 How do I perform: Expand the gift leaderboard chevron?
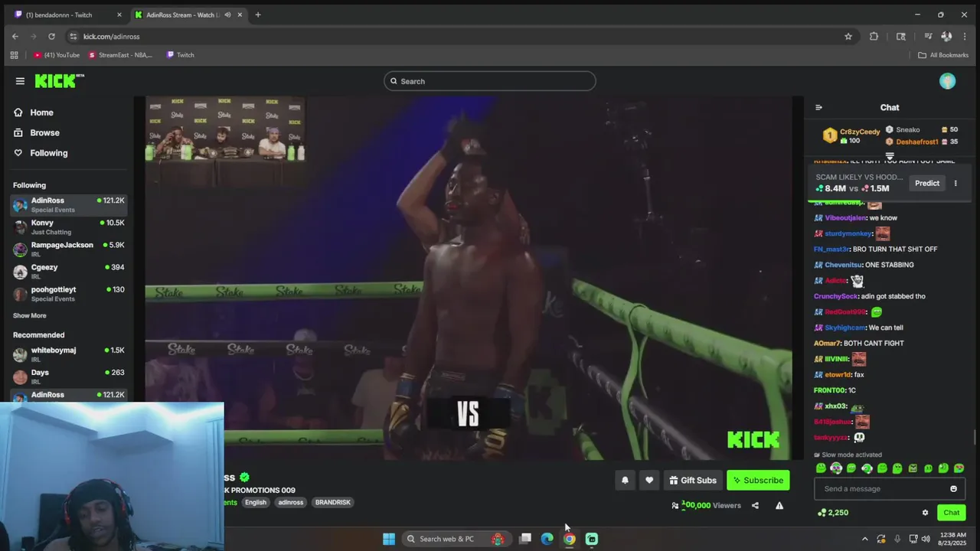(890, 156)
